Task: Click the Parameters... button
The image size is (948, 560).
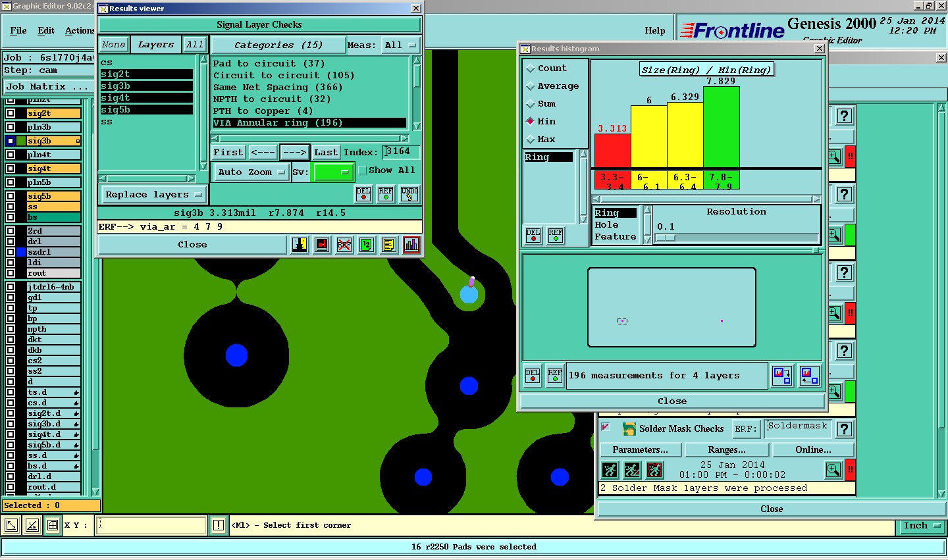Action: point(641,450)
